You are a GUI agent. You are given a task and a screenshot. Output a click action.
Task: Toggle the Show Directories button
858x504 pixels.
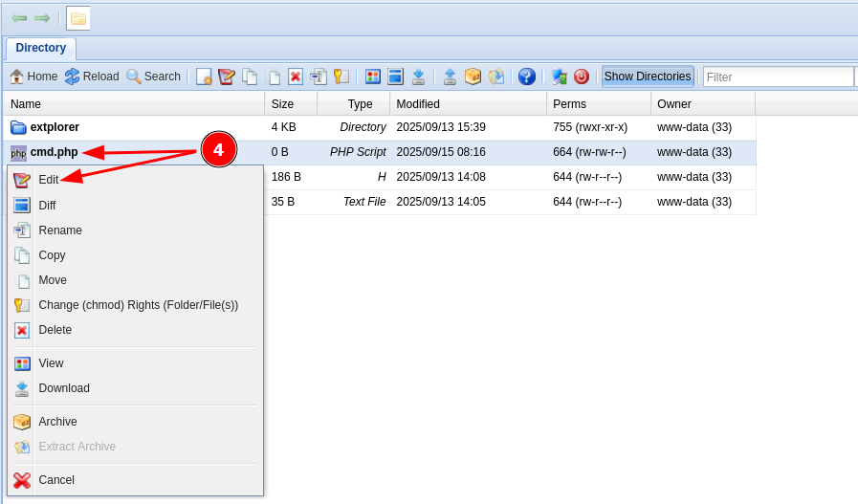click(648, 77)
